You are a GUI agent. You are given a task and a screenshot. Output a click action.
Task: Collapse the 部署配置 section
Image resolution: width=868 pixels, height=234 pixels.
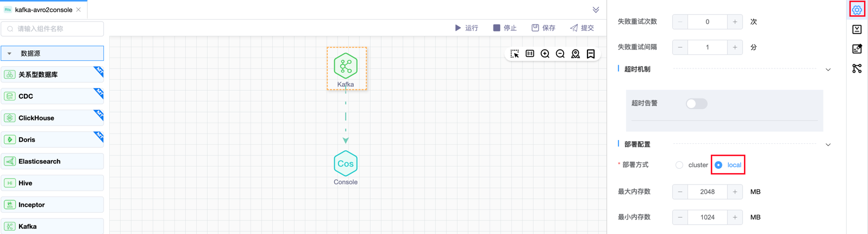point(828,145)
